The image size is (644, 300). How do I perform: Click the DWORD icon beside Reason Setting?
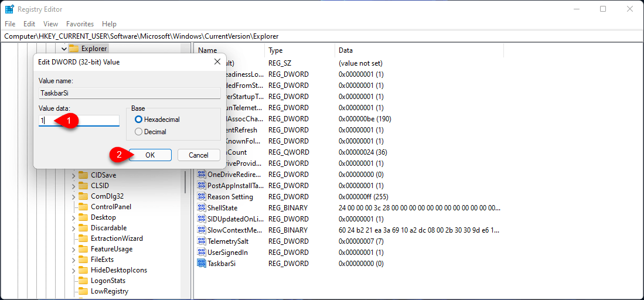tap(202, 196)
